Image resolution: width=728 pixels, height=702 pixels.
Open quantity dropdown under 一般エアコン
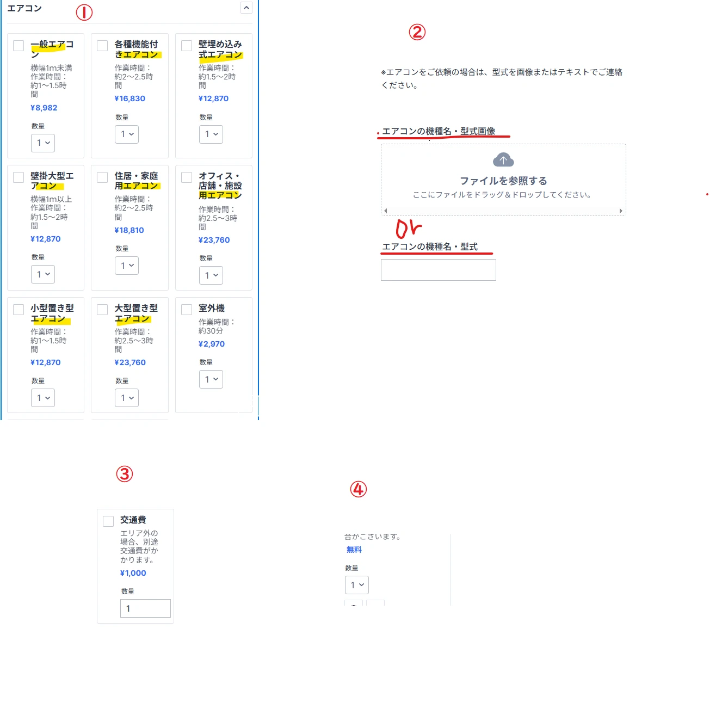click(x=43, y=143)
